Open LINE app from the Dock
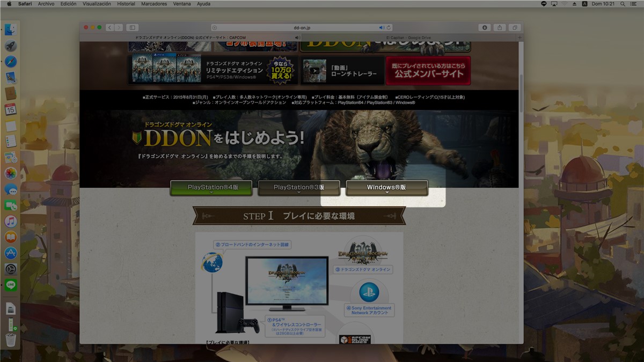This screenshot has width=644, height=362. 11,285
